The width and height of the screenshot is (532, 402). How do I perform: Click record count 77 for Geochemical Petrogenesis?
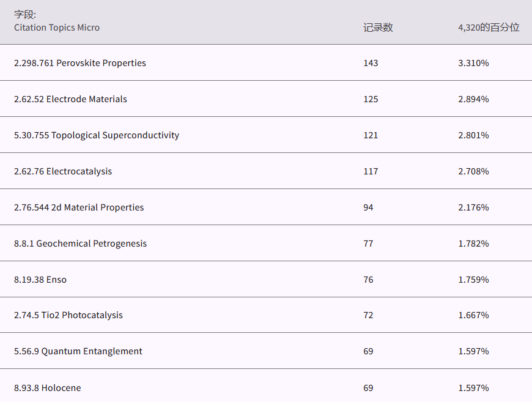pos(368,244)
